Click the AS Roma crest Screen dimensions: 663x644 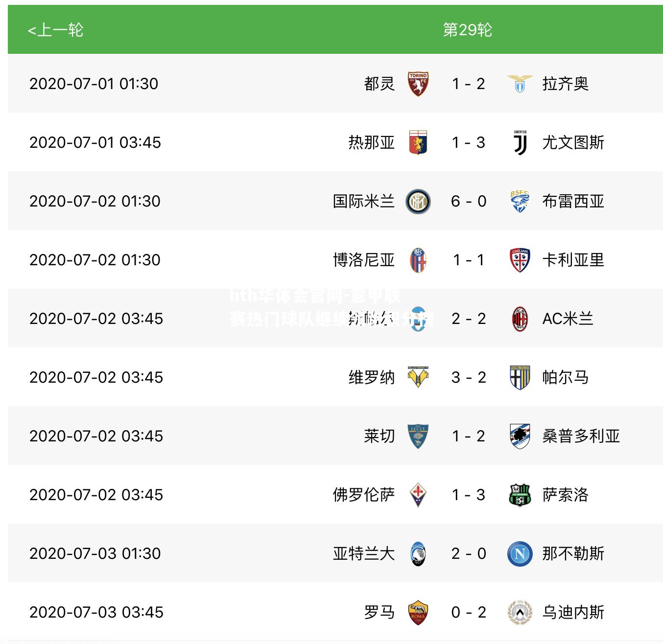coord(418,612)
